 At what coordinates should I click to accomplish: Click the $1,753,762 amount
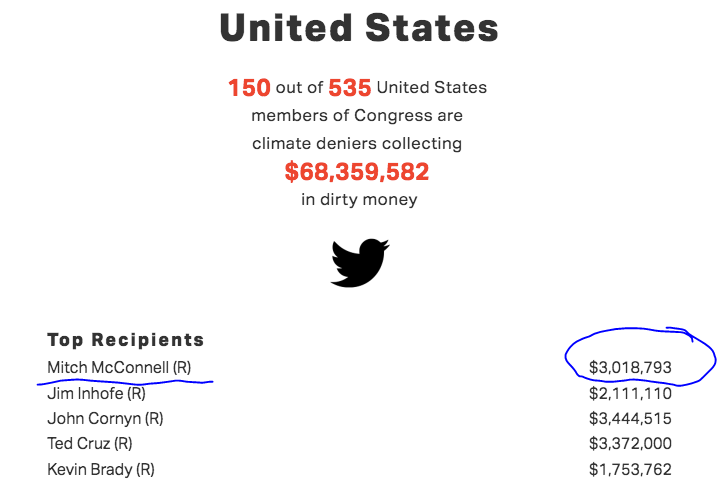630,469
